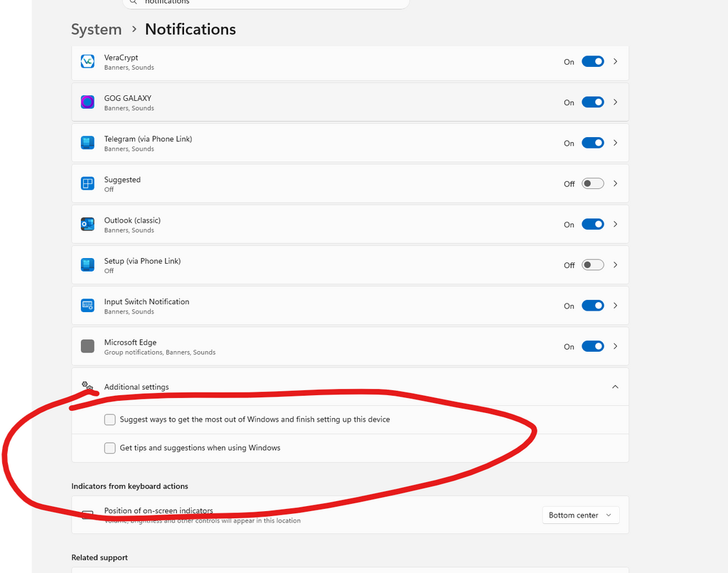Enable Setup (via Phone Link) notifications
This screenshot has height=573, width=728.
(593, 264)
